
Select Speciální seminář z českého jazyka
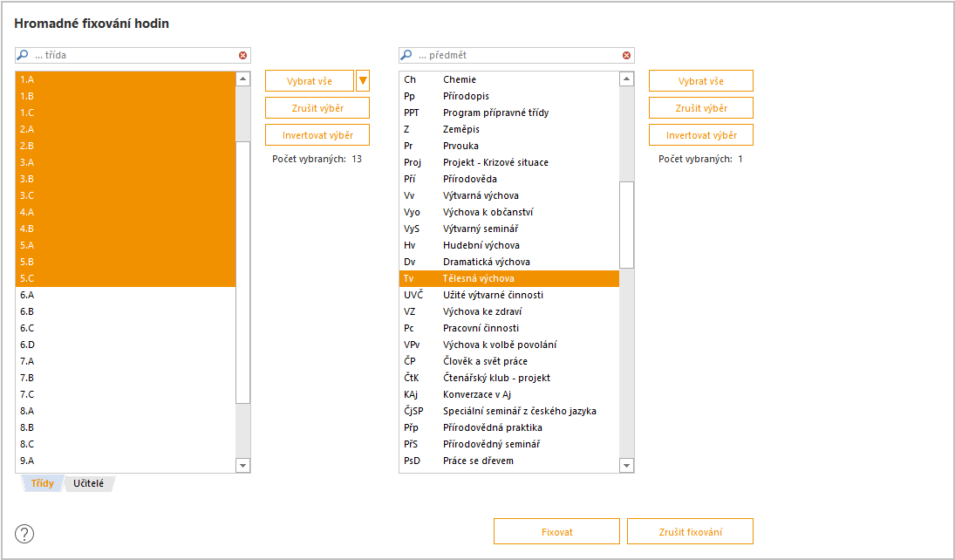(510, 411)
